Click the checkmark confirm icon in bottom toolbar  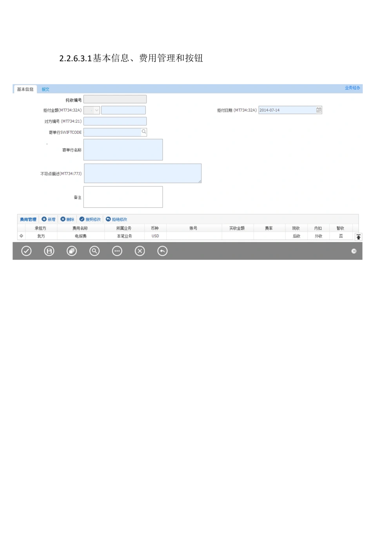click(x=26, y=251)
